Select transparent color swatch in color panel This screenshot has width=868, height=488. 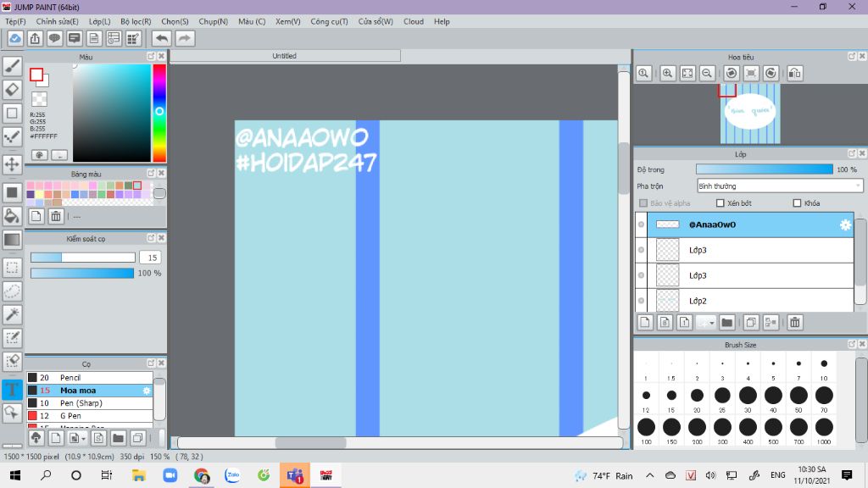click(39, 99)
